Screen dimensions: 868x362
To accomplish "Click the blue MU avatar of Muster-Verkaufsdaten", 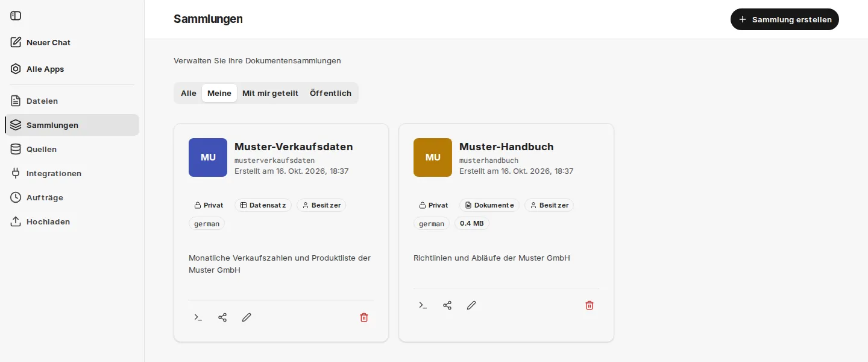I will click(x=208, y=157).
